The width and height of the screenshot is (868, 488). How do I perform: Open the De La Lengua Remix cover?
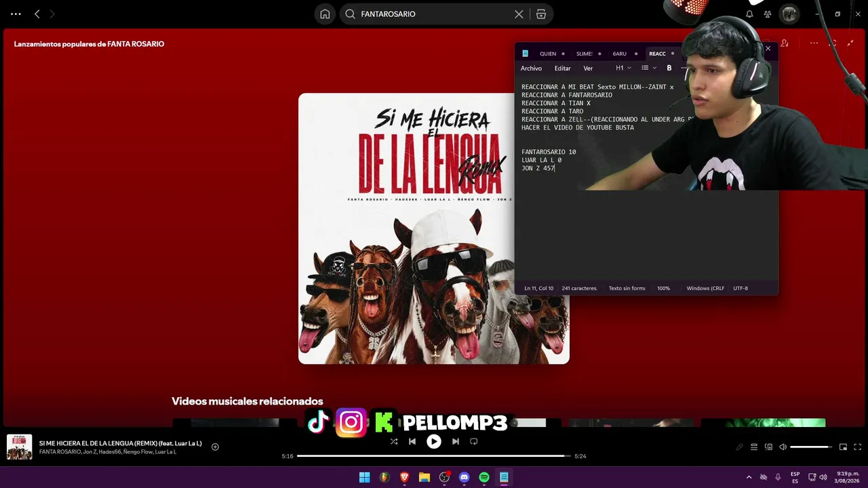[434, 228]
